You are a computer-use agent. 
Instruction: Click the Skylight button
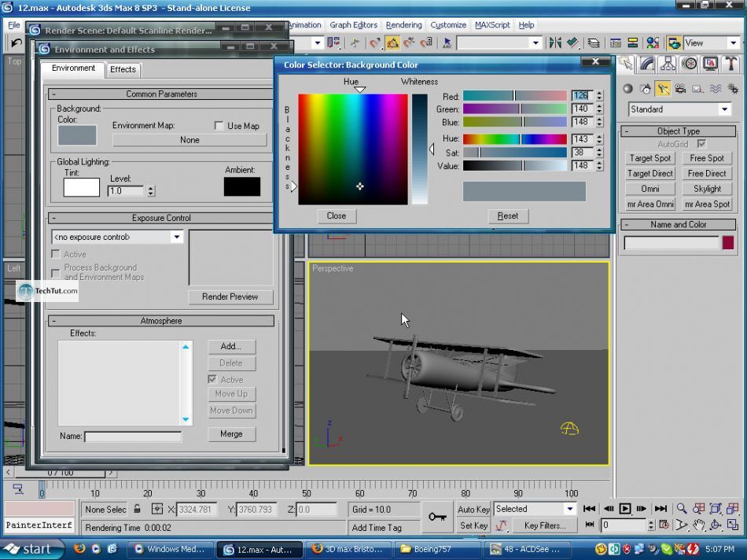click(x=707, y=189)
